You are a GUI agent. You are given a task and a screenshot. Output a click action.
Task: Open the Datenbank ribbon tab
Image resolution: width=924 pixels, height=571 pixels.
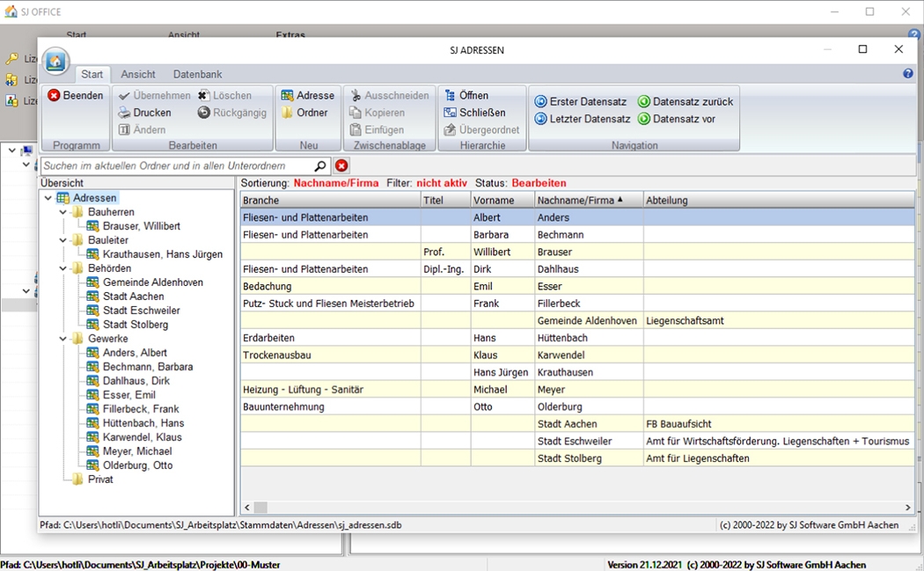197,75
